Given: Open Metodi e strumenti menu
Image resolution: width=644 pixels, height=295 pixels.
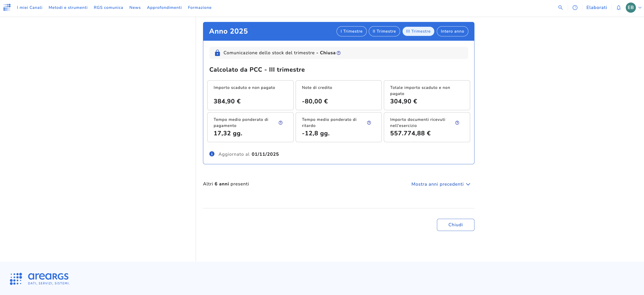Looking at the screenshot, I should pyautogui.click(x=68, y=7).
